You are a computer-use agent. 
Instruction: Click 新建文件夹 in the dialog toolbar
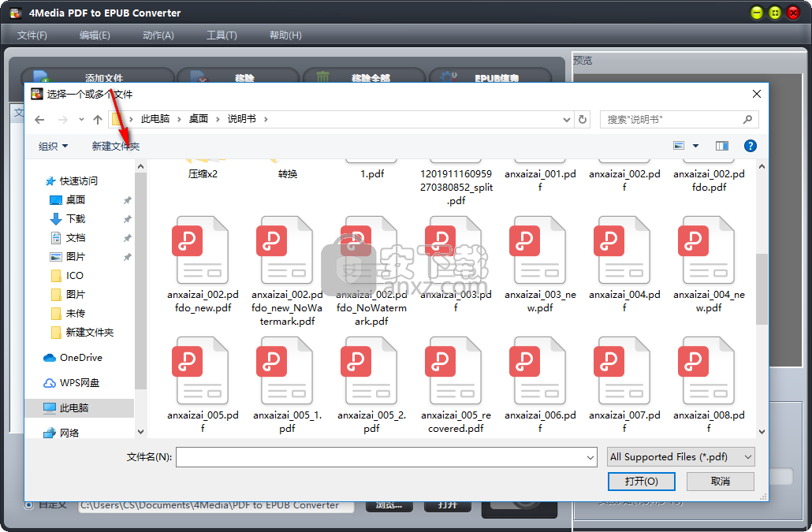pyautogui.click(x=115, y=147)
